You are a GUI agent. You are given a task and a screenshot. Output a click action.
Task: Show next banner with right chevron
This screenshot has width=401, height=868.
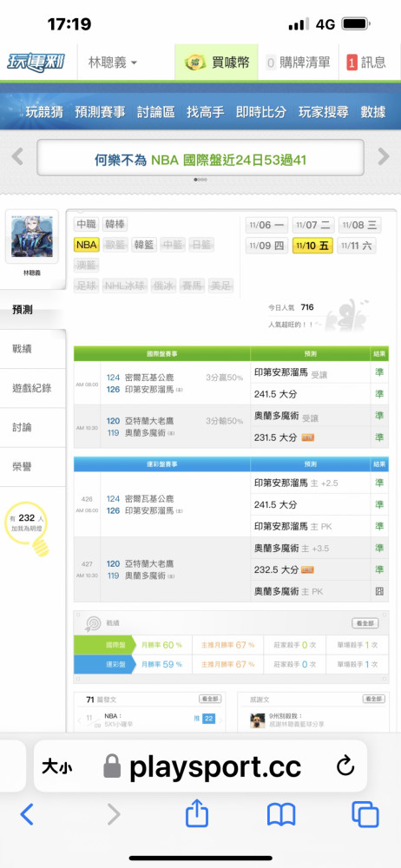[384, 156]
